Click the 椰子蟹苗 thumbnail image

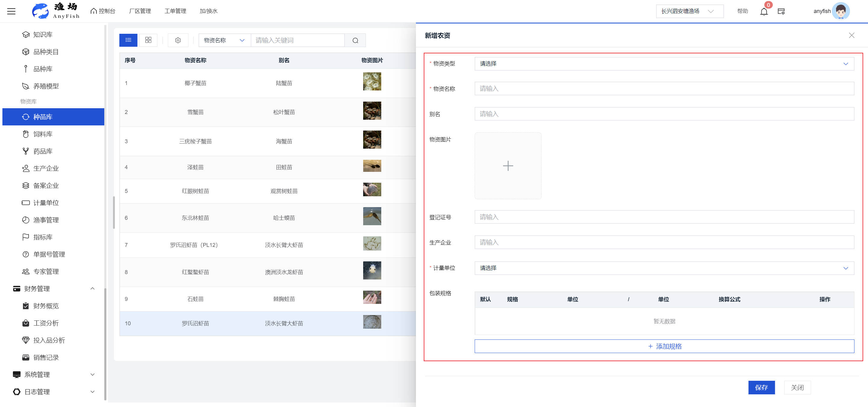(x=372, y=81)
